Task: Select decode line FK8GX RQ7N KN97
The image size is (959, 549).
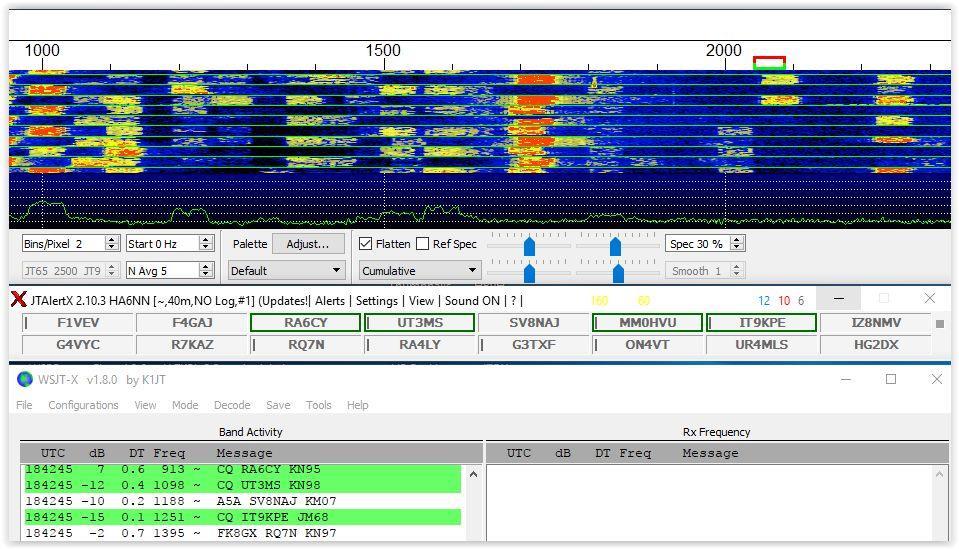Action: 242,532
